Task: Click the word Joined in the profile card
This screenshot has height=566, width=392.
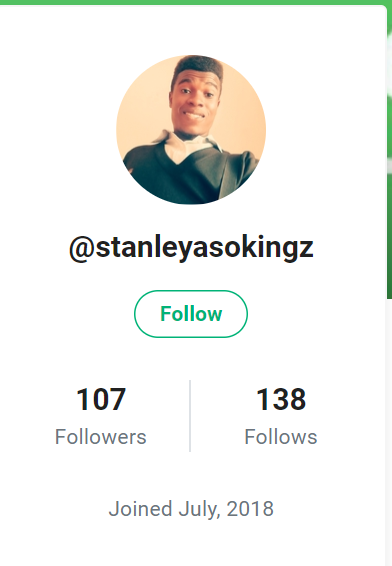Action: pyautogui.click(x=140, y=509)
